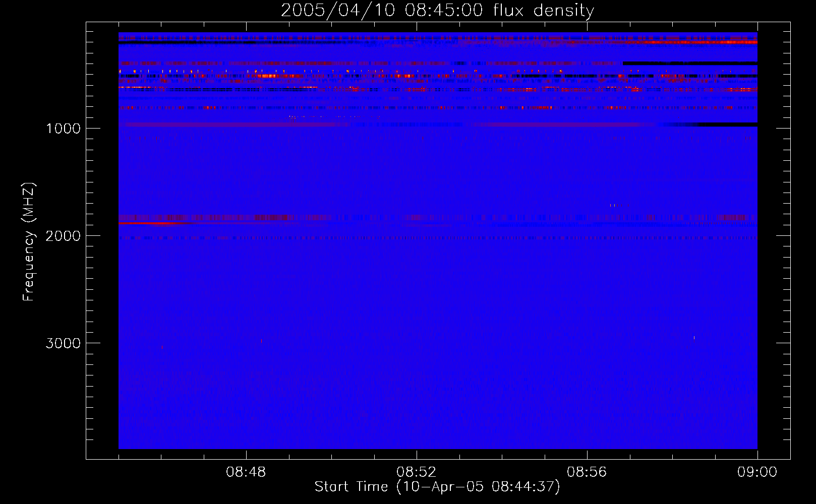
Task: Click the 09:00 time tick label
Action: coord(757,472)
